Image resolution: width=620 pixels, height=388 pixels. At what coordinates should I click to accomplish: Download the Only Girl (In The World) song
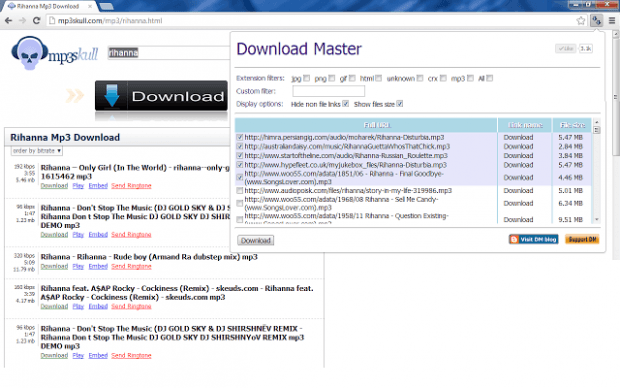[x=54, y=185]
